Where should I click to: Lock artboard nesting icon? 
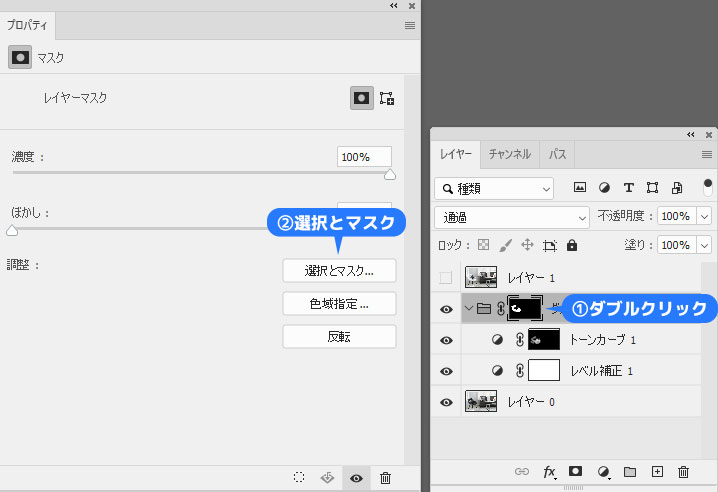[x=549, y=246]
